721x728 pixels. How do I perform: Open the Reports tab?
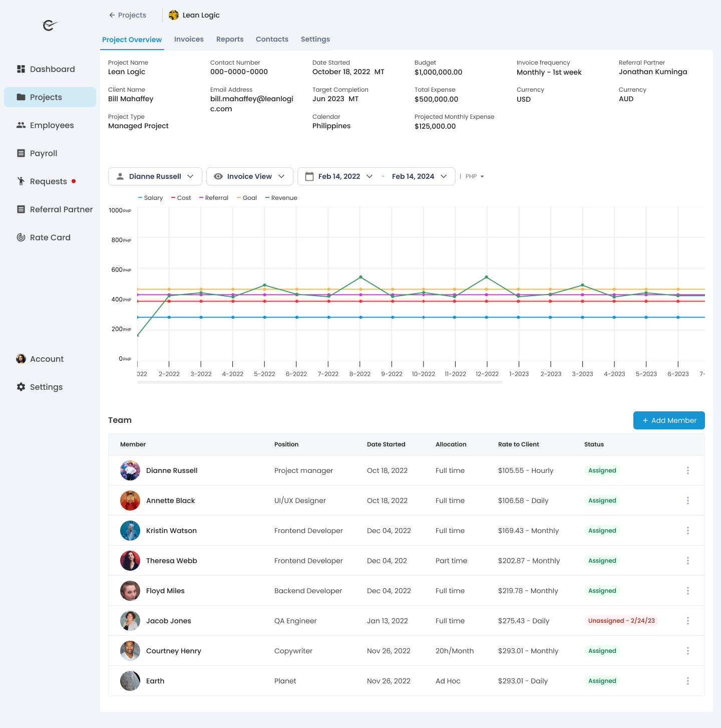230,39
